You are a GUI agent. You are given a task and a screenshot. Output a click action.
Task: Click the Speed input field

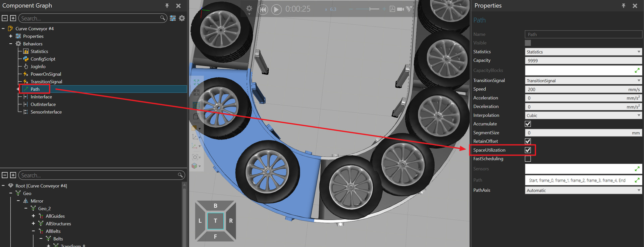577,89
